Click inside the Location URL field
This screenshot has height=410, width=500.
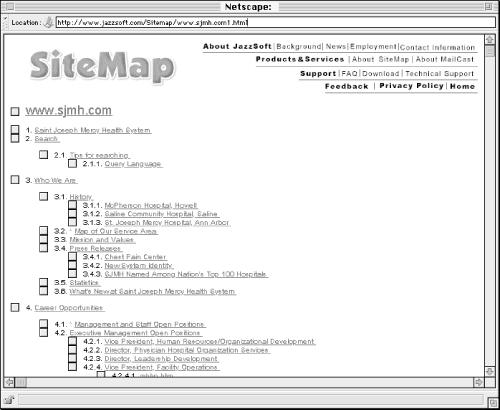tap(275, 22)
